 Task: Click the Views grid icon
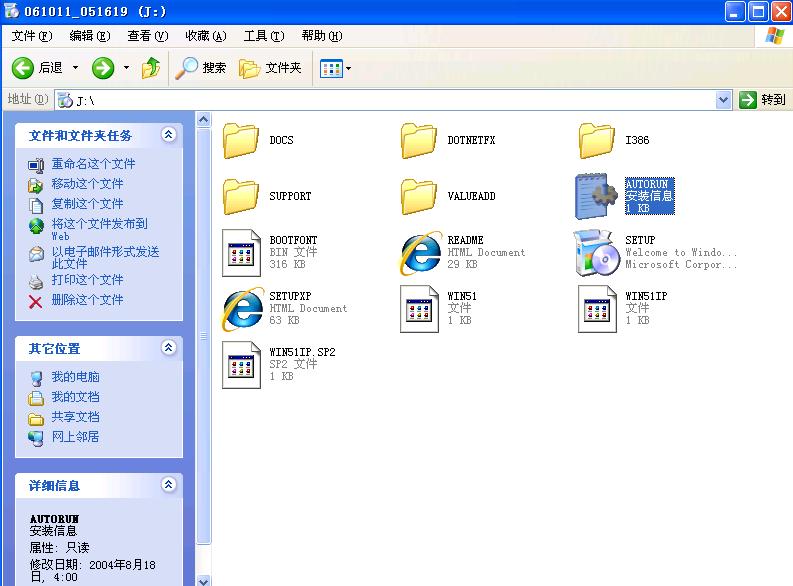[x=331, y=68]
